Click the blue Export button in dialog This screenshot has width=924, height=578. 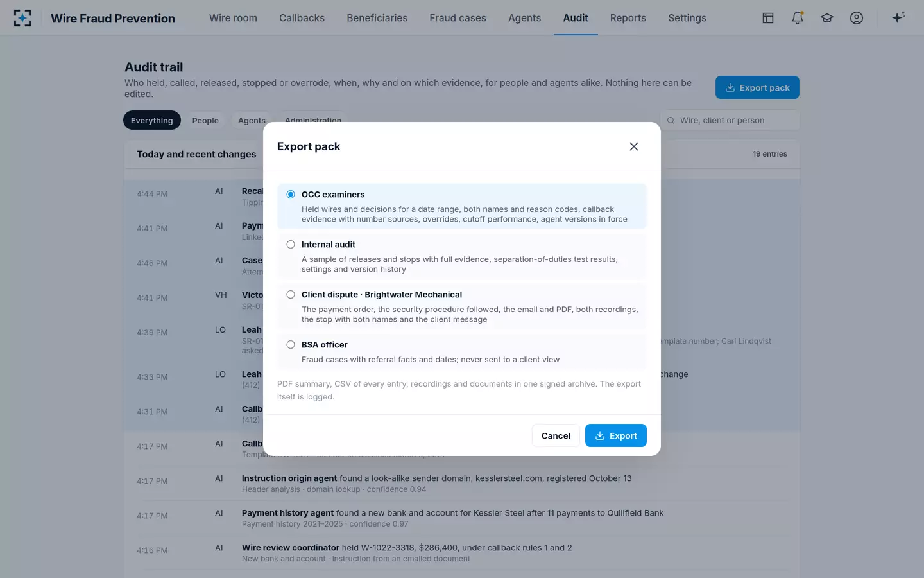[616, 435]
